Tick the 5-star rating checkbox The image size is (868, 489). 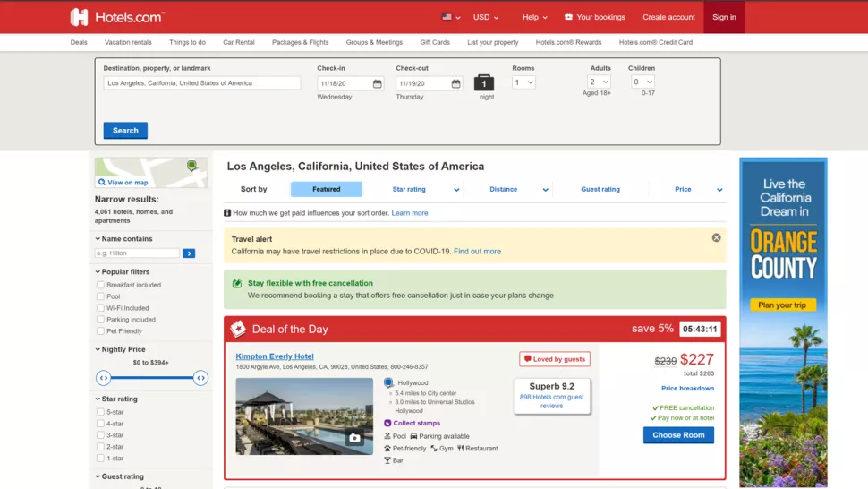click(x=100, y=412)
